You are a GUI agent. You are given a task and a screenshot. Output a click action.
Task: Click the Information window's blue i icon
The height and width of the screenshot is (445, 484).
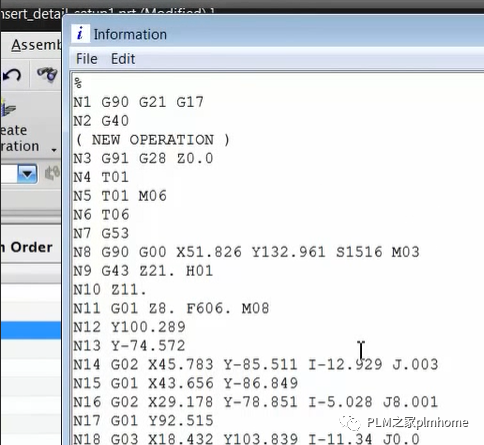tap(80, 34)
